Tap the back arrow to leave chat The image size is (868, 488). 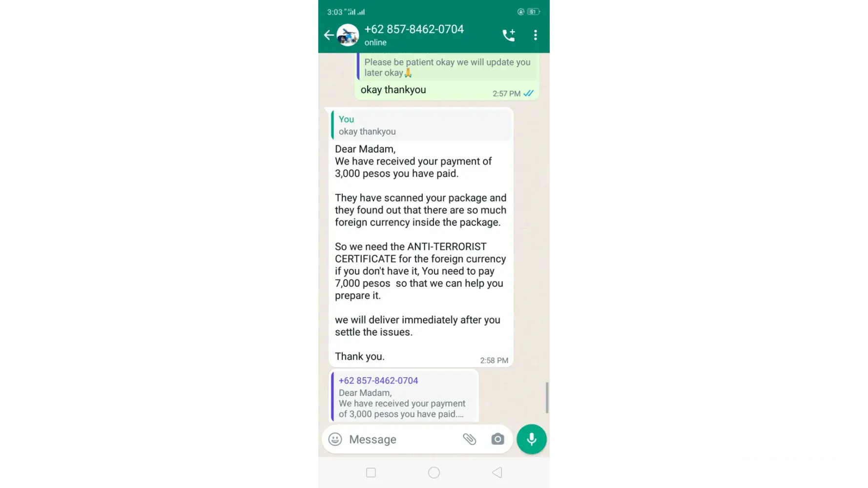pyautogui.click(x=329, y=35)
